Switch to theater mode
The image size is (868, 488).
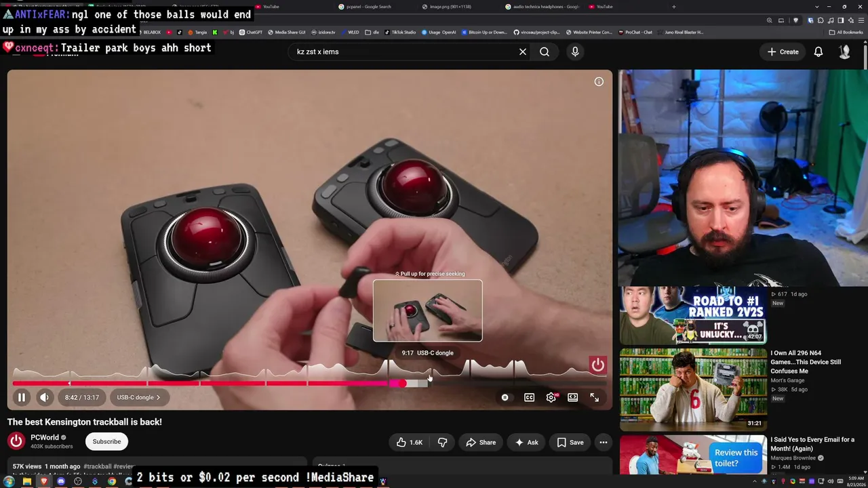point(573,398)
